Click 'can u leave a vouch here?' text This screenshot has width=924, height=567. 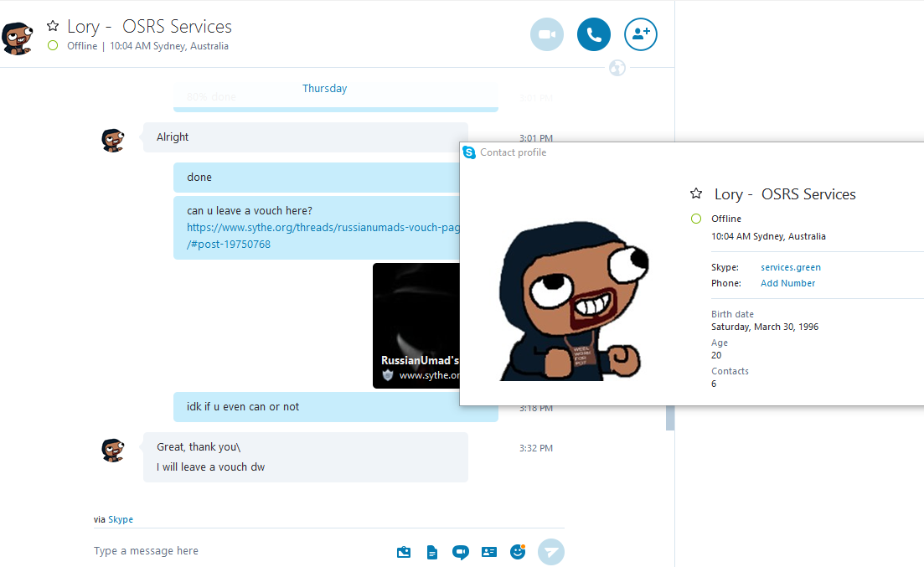tap(250, 210)
